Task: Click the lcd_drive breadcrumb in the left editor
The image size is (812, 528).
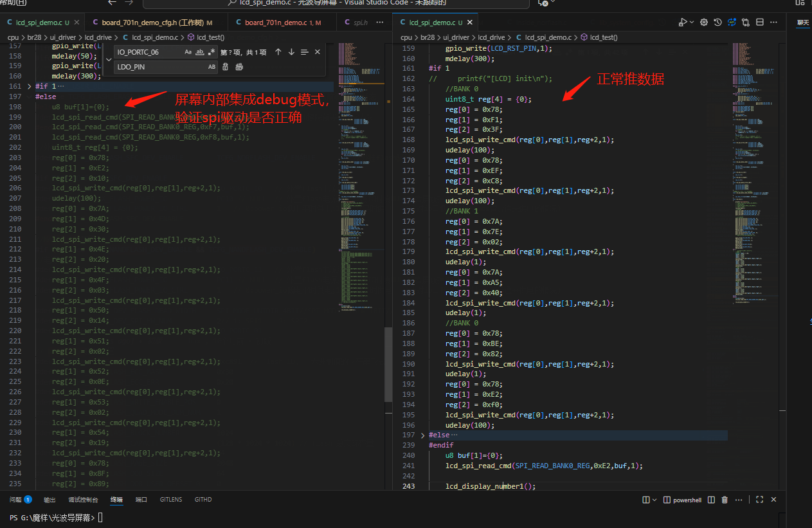Action: pos(98,37)
